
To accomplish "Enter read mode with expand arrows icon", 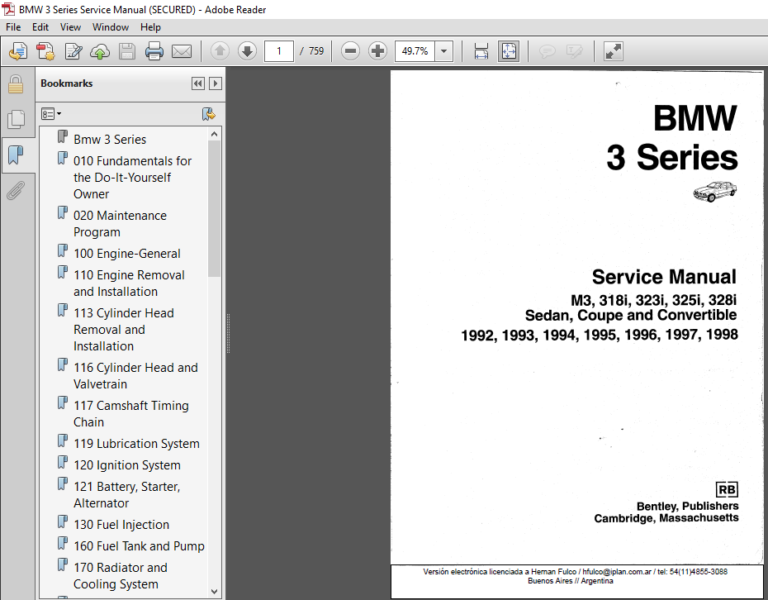I will tap(613, 51).
